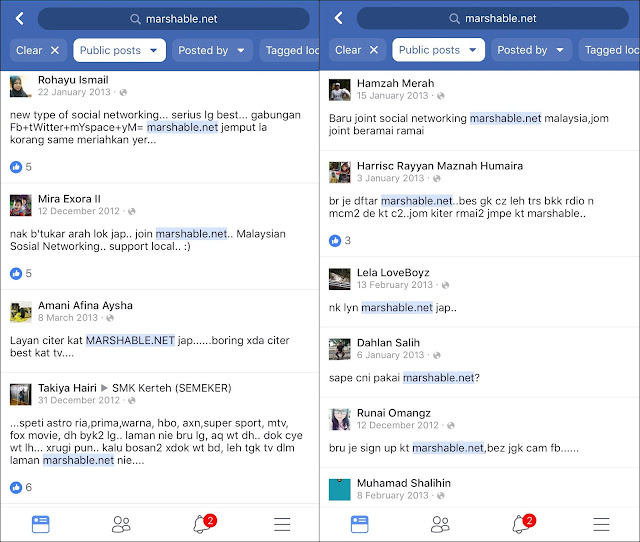Viewport: 640px width, 542px height.
Task: Open Public posts dropdown in right screen
Action: tap(439, 50)
